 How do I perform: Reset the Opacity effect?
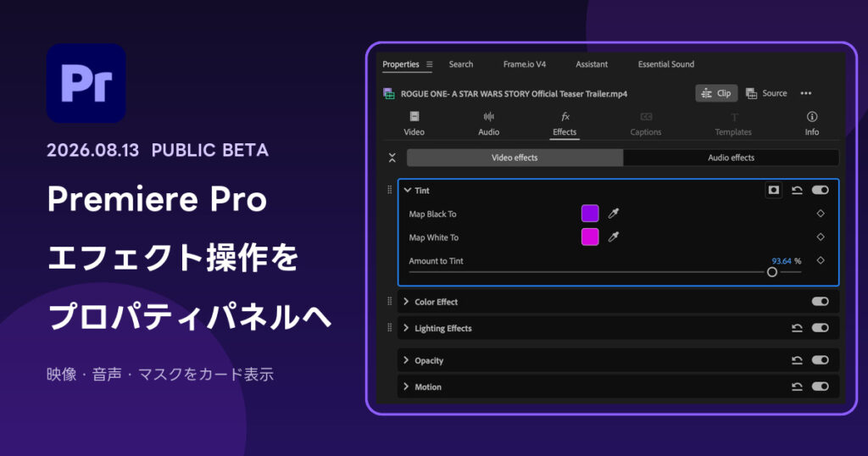[x=797, y=360]
